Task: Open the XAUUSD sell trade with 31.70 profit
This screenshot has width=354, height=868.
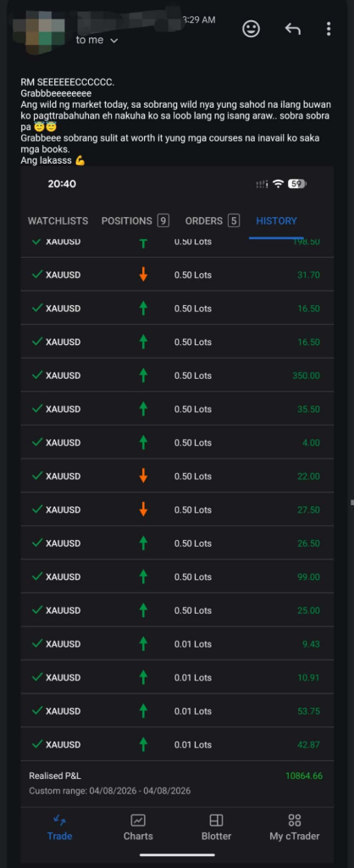Action: 177,275
